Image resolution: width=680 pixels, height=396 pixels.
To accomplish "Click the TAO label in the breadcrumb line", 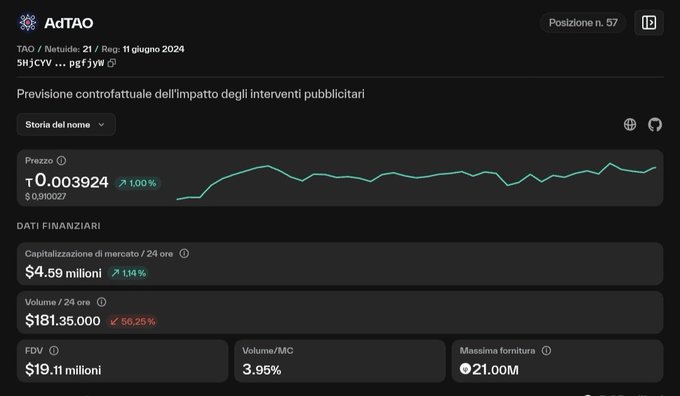I will pos(26,49).
